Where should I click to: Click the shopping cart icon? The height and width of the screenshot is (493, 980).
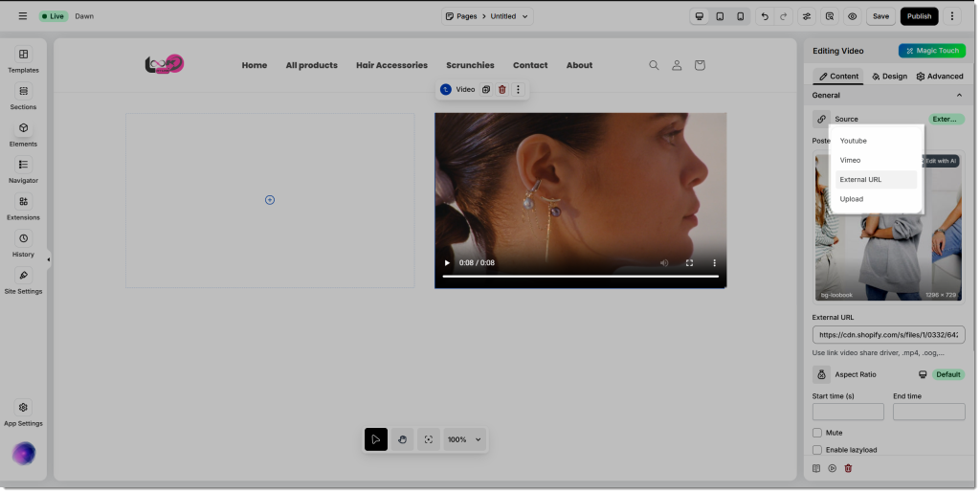[700, 65]
